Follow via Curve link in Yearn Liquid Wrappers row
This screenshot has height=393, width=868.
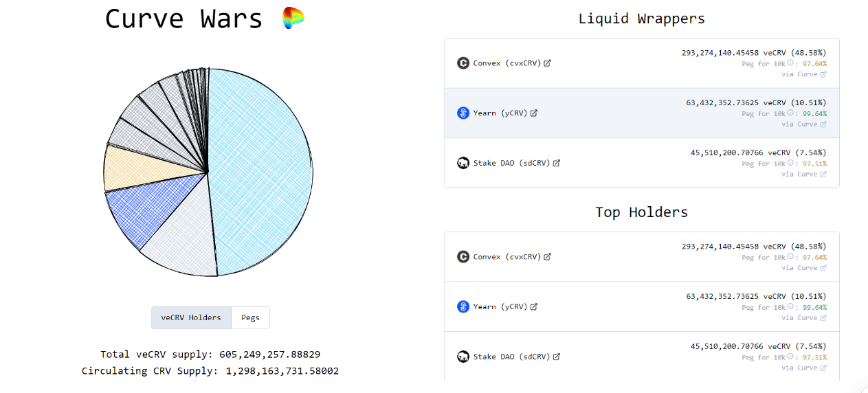point(804,124)
